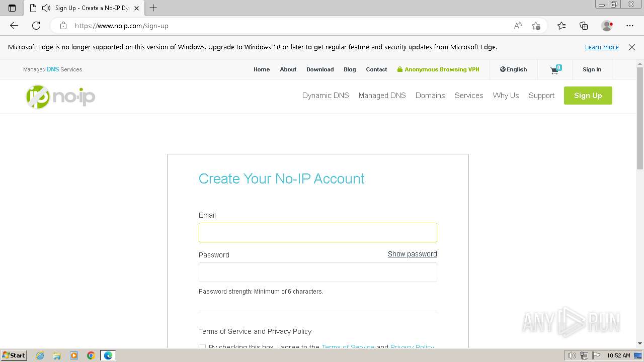
Task: Click the 10:52 AM clock
Action: 618,355
